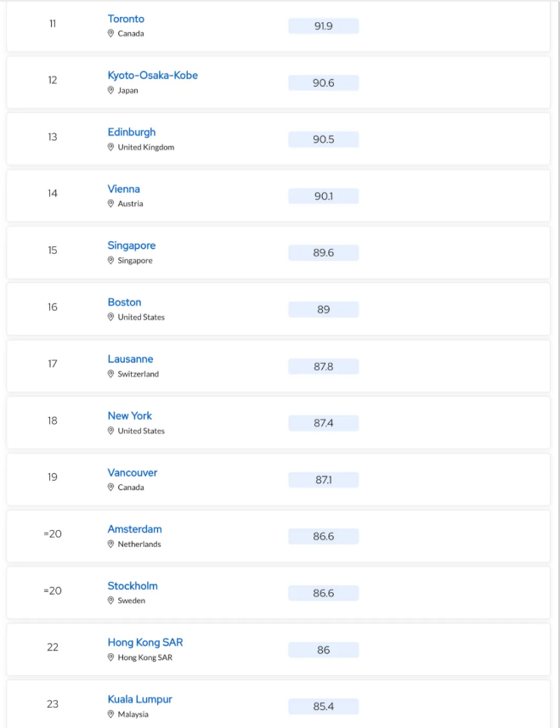Click the Boston city link
Viewport: 560px width, 728px height.
click(124, 302)
